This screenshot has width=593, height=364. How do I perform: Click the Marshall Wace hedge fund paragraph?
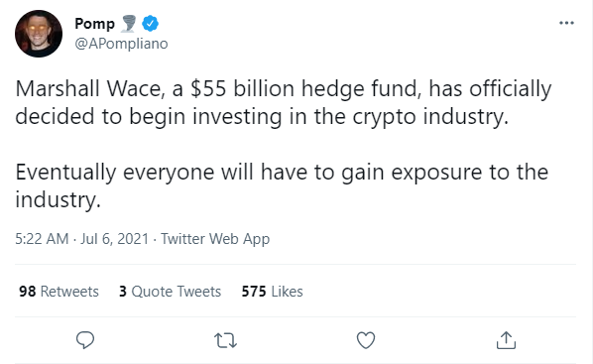click(284, 102)
